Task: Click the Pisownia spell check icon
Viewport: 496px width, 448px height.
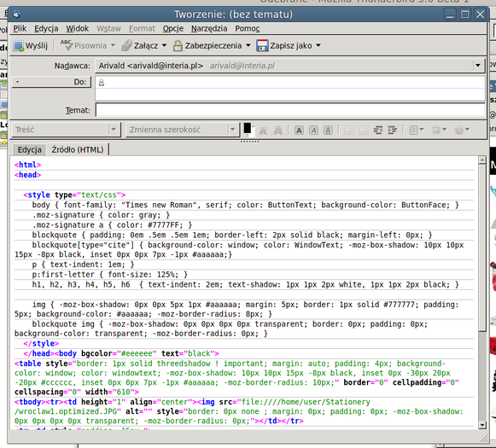Action: point(67,46)
